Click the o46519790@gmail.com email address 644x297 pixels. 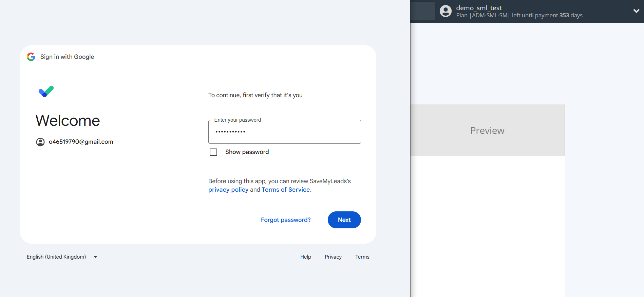81,142
